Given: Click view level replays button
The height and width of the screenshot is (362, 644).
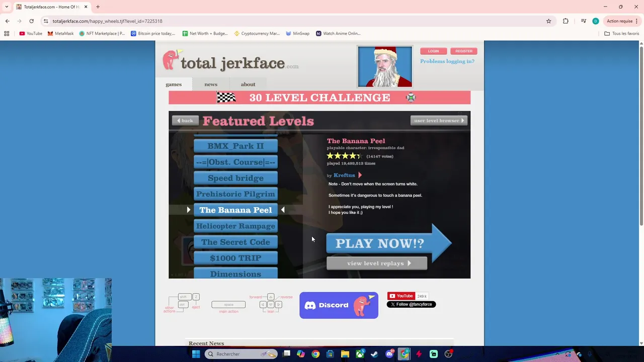Looking at the screenshot, I should tap(377, 263).
